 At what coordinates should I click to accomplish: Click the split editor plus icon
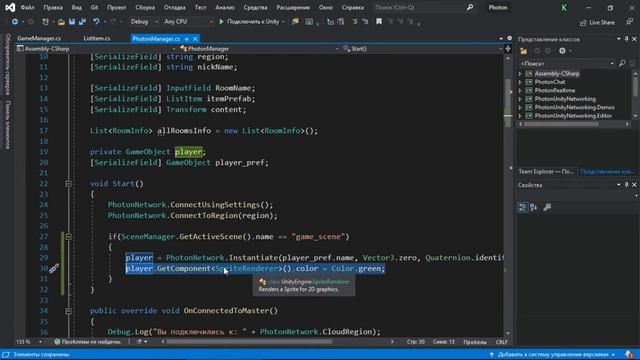tap(508, 49)
